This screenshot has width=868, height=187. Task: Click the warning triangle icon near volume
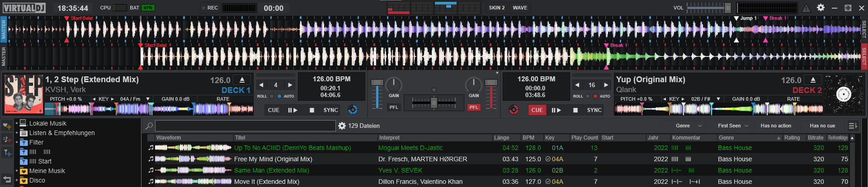pos(806,8)
